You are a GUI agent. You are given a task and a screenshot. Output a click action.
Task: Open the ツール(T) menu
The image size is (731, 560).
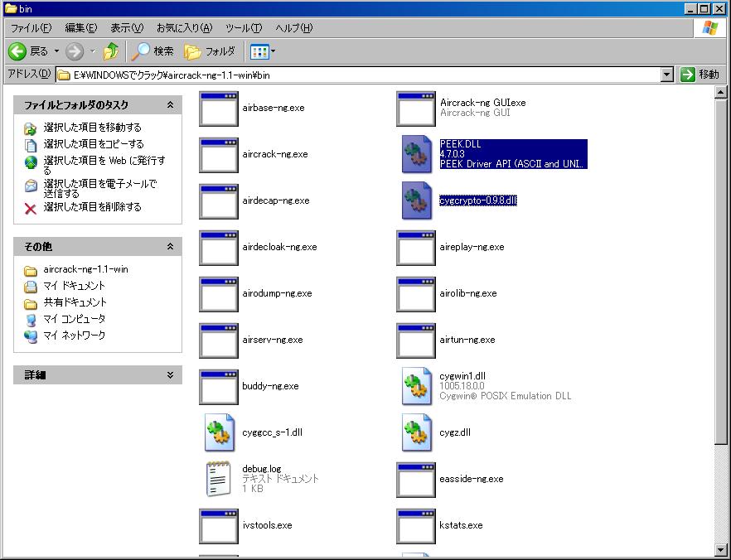click(243, 28)
